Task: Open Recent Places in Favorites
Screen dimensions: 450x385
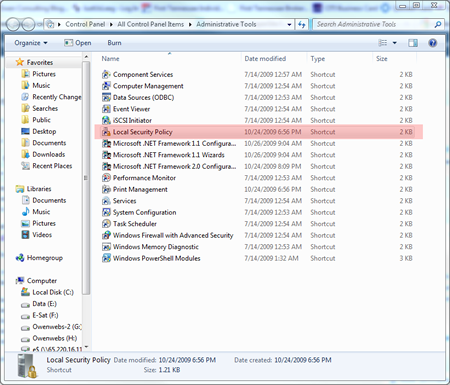Action: [x=47, y=166]
